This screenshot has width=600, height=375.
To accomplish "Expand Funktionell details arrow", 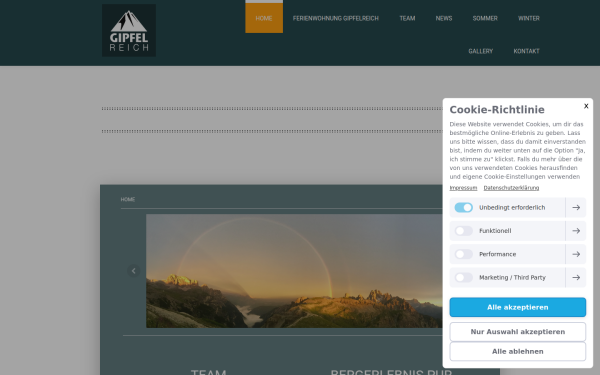I will 576,231.
